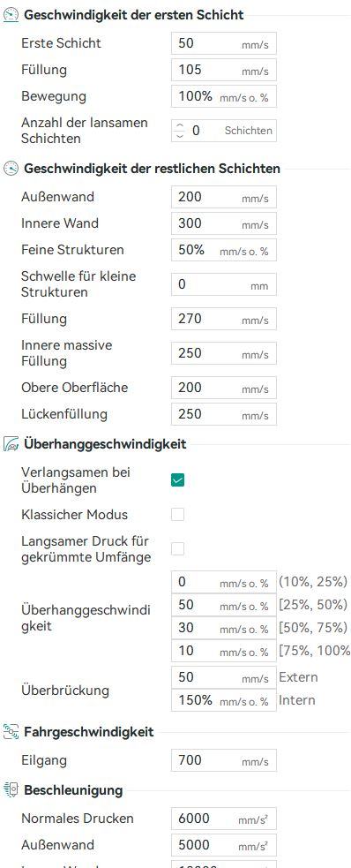Image resolution: width=351 pixels, height=868 pixels.
Task: Click the Fahrgeschwindigkeit section icon
Action: 11,732
